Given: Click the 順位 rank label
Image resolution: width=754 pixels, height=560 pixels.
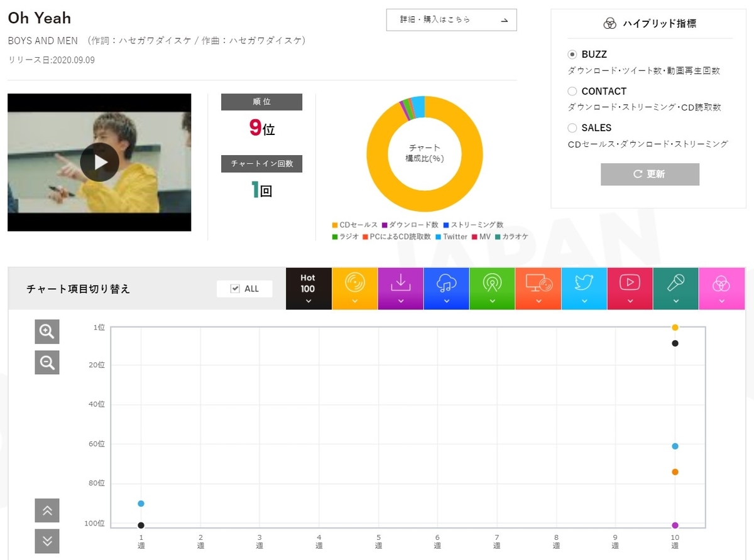Looking at the screenshot, I should tap(261, 102).
